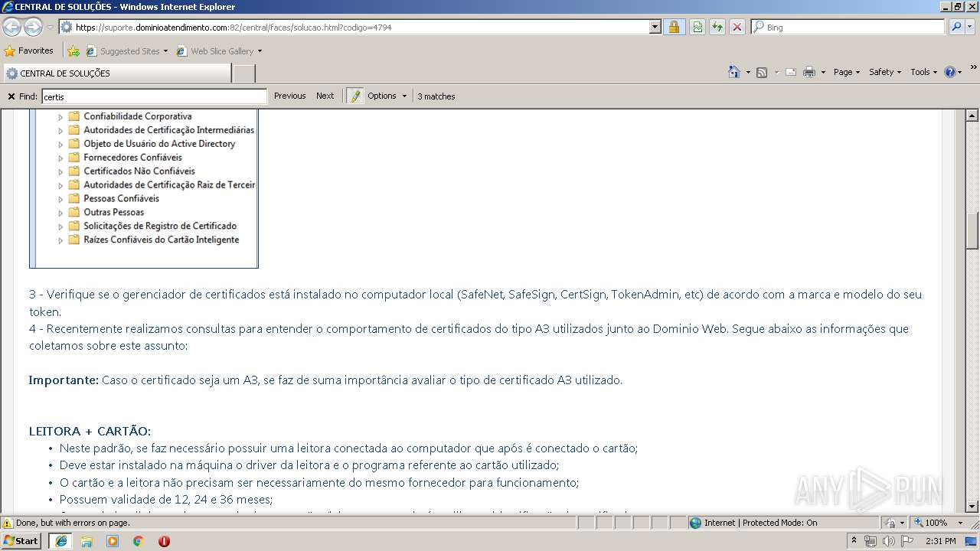This screenshot has width=980, height=551.
Task: Click the Compatibility View icon
Action: coord(697,27)
